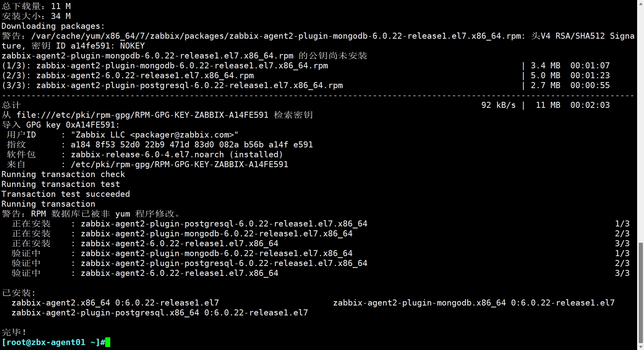Viewport: 644px width, 350px height.
Task: Click the "Downloading packages:" line
Action: pyautogui.click(x=53, y=26)
